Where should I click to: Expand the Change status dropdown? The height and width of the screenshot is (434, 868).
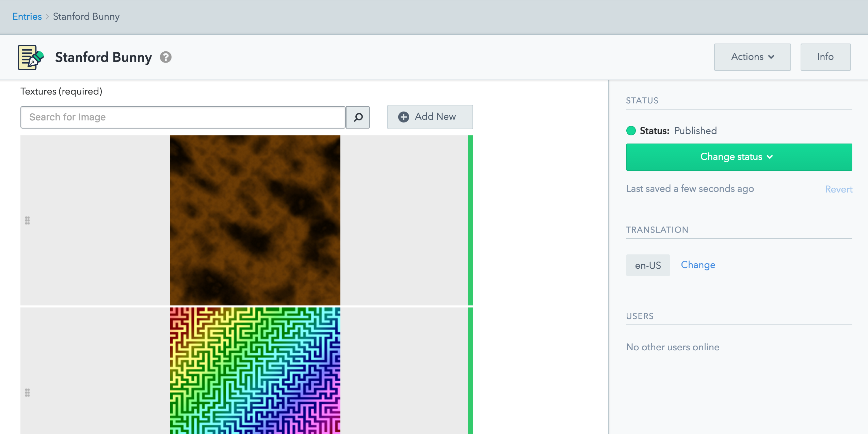click(739, 157)
